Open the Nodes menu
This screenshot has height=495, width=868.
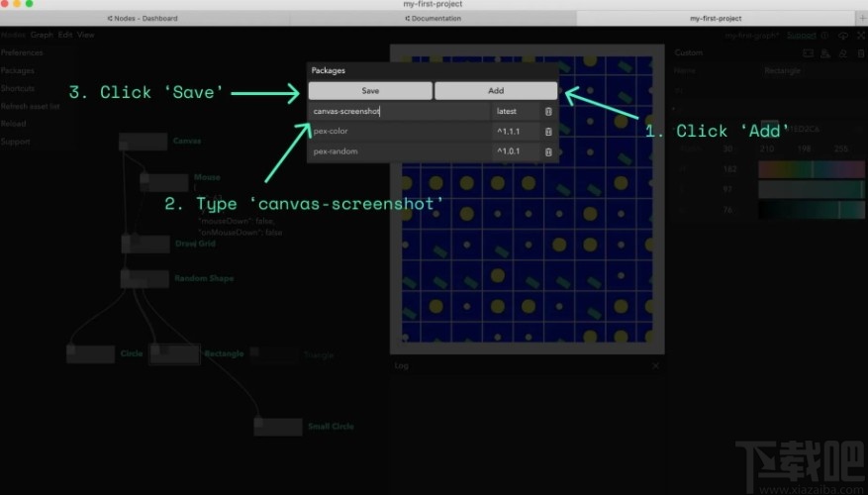click(x=13, y=35)
